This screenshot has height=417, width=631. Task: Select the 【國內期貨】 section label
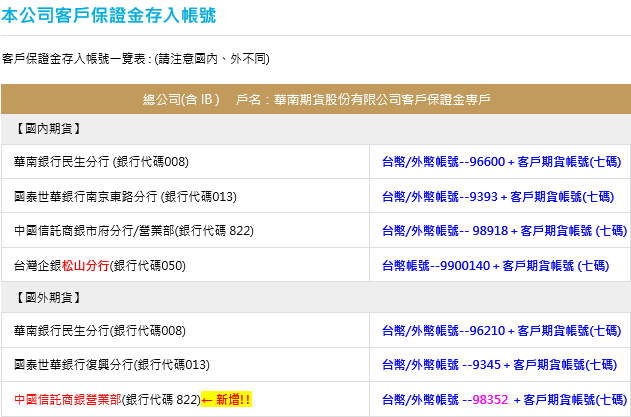48,129
